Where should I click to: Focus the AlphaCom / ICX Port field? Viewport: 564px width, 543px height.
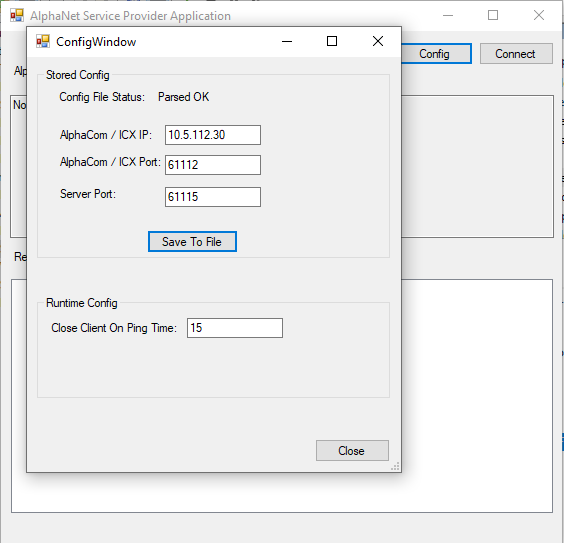[213, 165]
